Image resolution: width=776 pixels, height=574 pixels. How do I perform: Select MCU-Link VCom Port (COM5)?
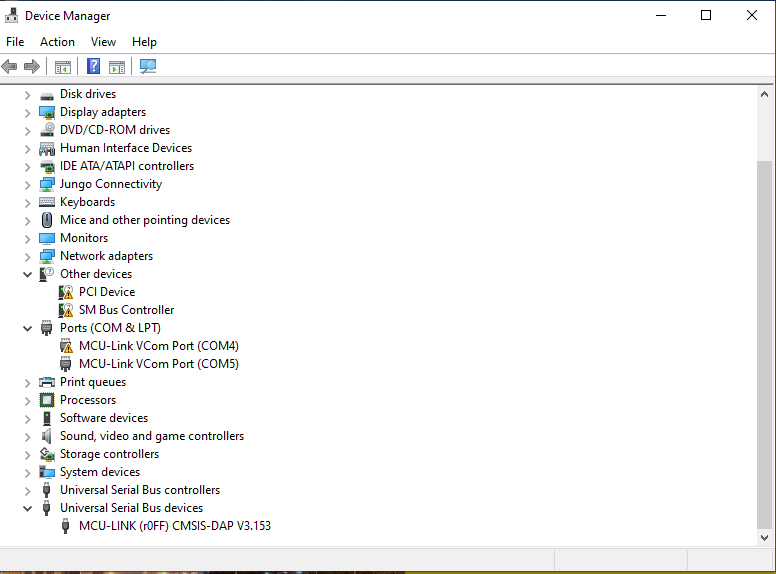click(159, 364)
